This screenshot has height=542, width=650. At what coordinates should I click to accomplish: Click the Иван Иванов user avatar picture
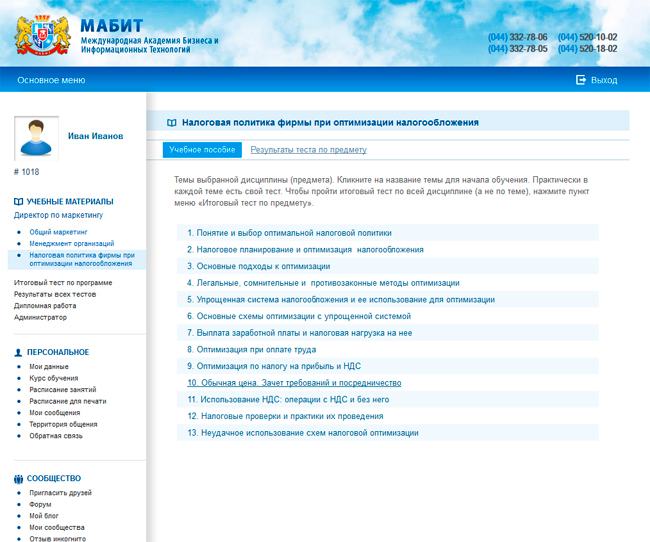[x=36, y=137]
